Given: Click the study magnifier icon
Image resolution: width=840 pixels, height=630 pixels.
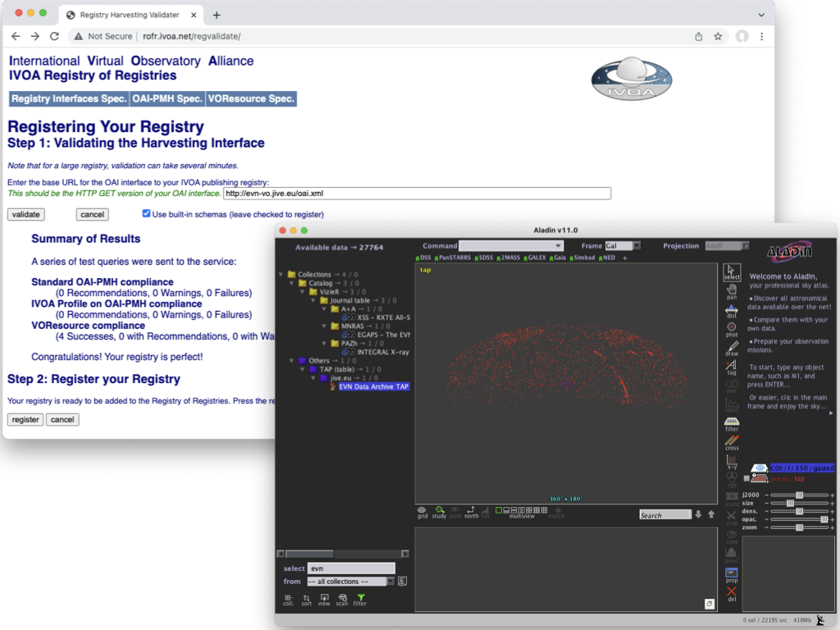Looking at the screenshot, I should tap(440, 513).
